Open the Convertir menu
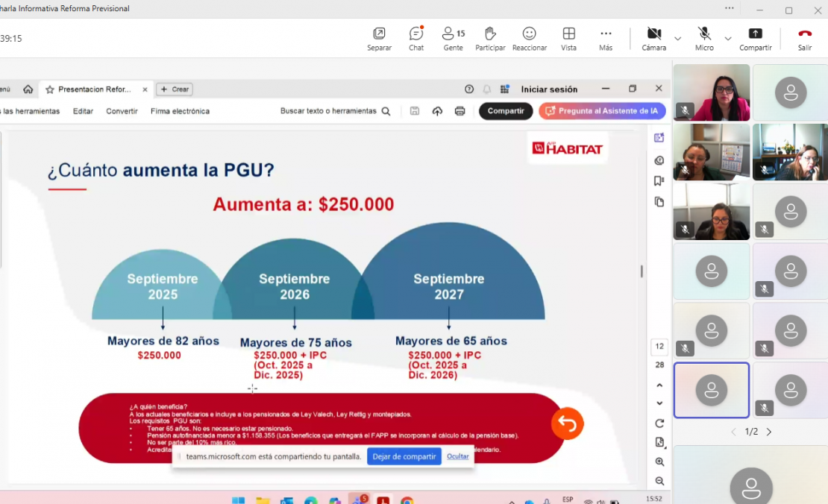 coord(122,111)
